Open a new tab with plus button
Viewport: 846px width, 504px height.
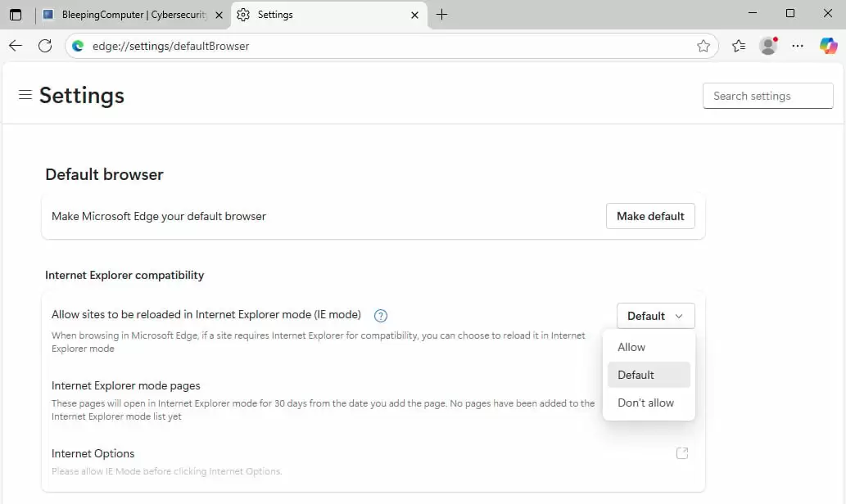point(442,15)
